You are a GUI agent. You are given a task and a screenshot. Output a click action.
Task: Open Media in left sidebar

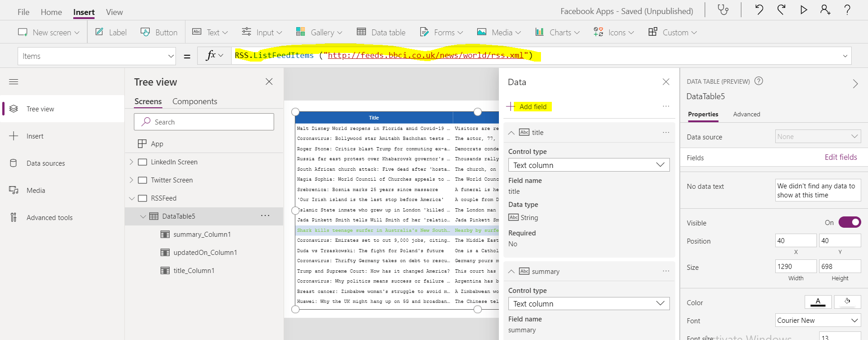click(62, 190)
